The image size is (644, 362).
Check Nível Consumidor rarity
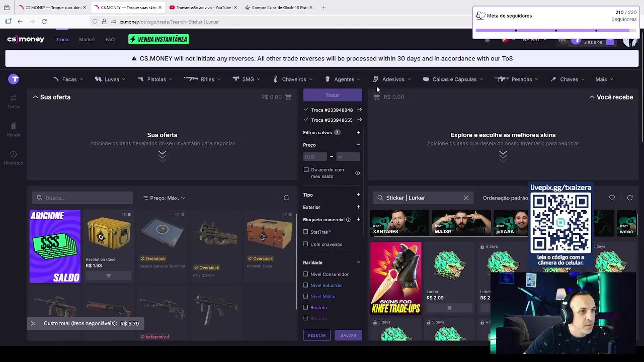(305, 275)
